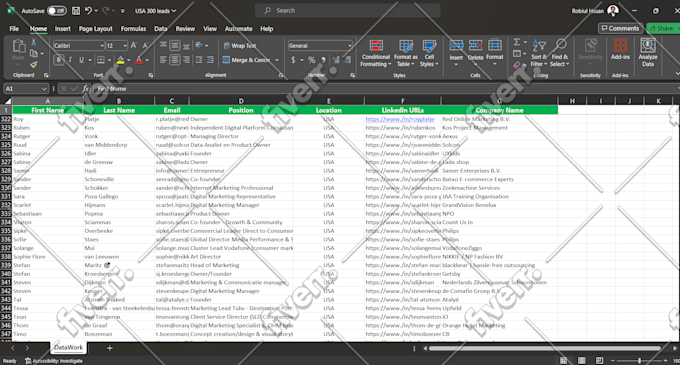Open Sort & Filter menu
The width and height of the screenshot is (680, 365).
click(539, 53)
